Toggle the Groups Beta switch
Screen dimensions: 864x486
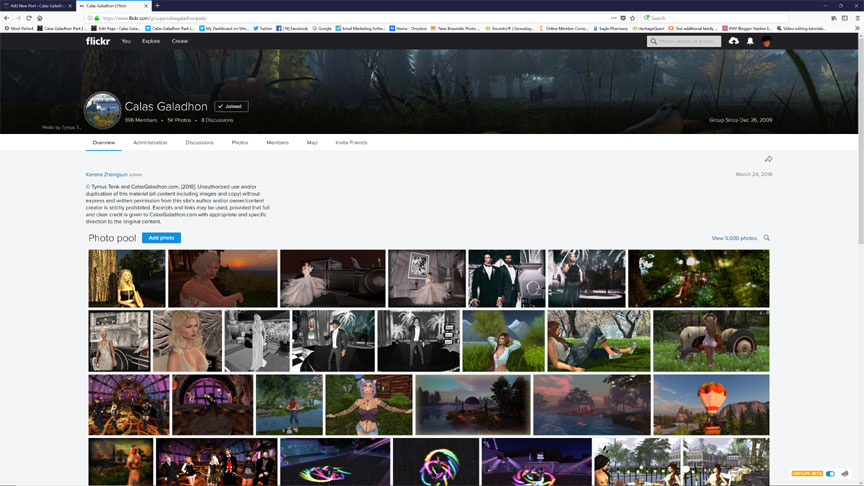[x=830, y=473]
